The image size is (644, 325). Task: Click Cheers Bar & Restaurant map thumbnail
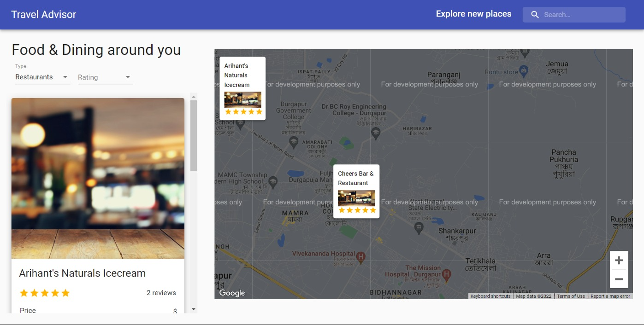pyautogui.click(x=356, y=198)
